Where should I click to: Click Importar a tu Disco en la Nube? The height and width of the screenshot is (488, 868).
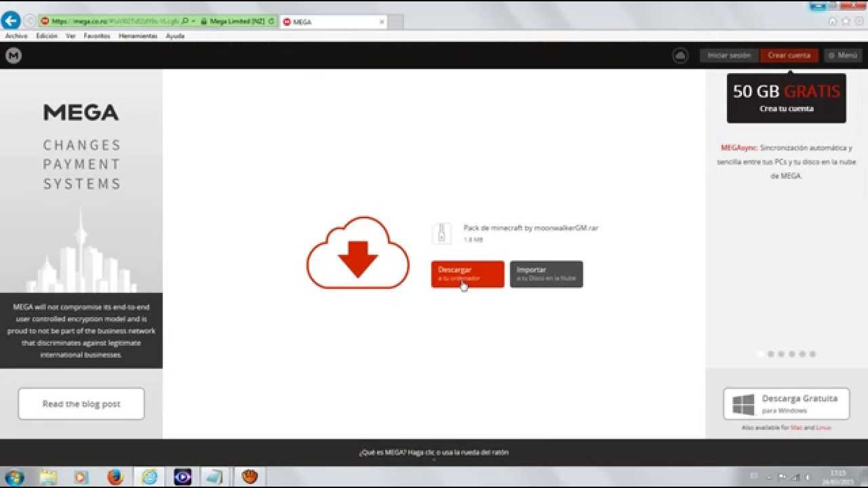[x=546, y=274]
